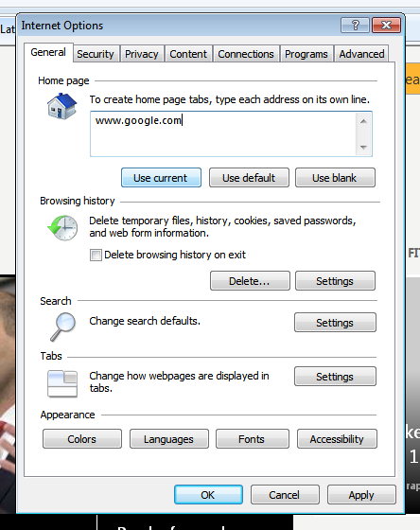Open the Content tab
Screen dimensions: 420x530
(188, 54)
